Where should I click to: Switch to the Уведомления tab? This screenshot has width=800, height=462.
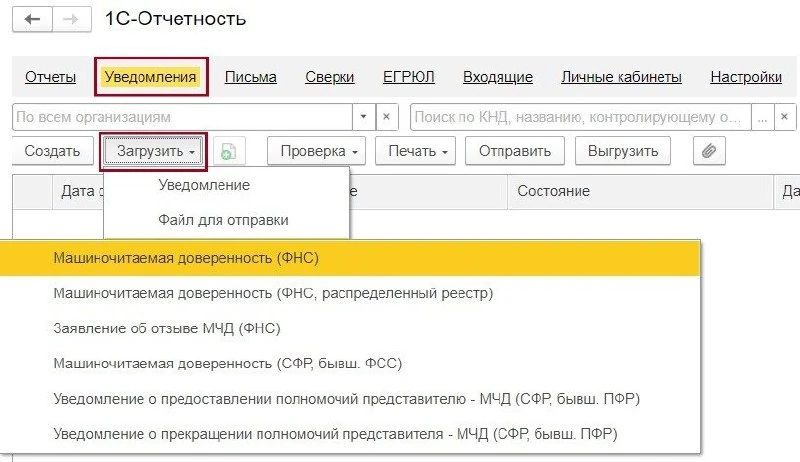pos(151,77)
